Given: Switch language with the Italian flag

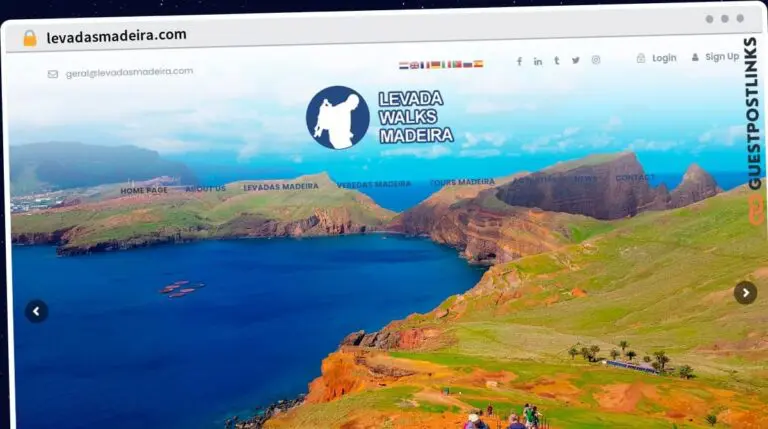Looking at the screenshot, I should [446, 64].
